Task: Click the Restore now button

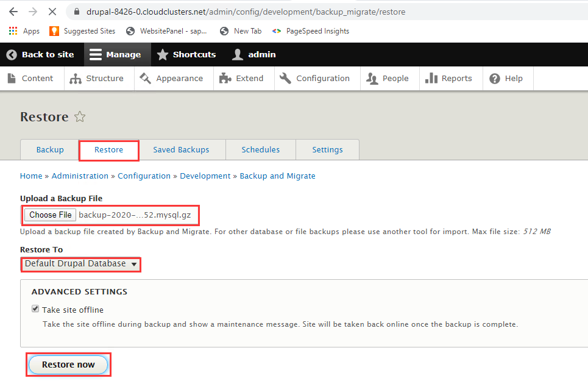Action: (x=68, y=365)
